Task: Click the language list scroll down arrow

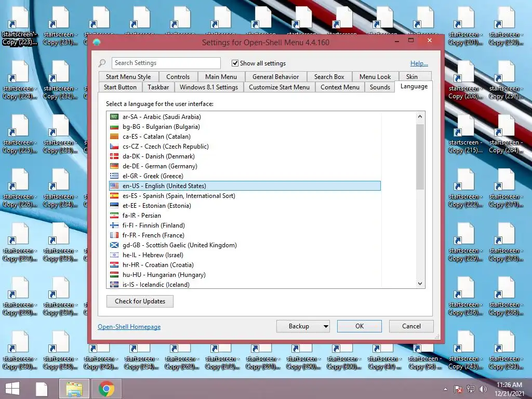Action: click(x=420, y=284)
